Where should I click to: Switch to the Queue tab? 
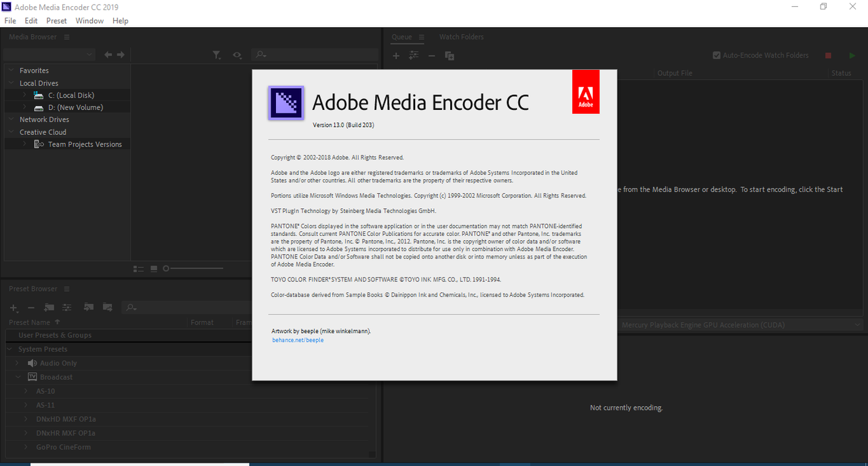[401, 37]
